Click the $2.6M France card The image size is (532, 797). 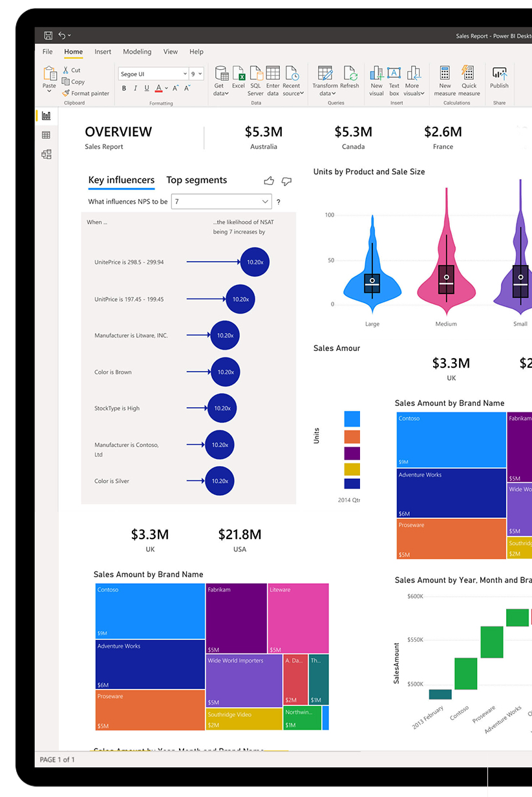[x=443, y=138]
